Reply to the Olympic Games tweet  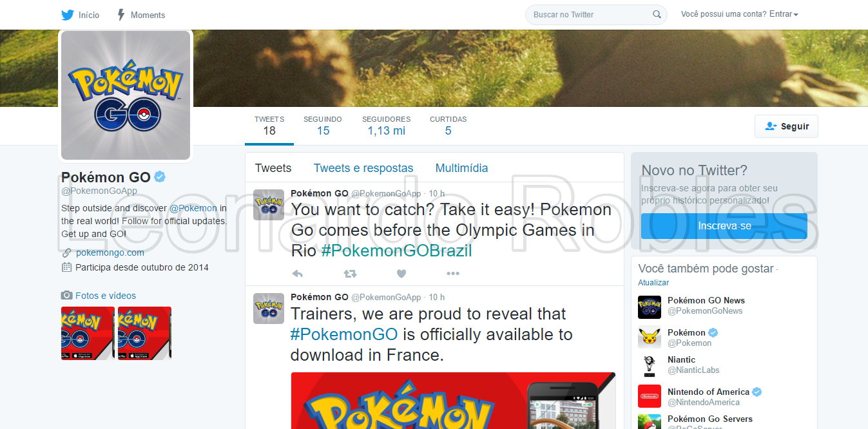[297, 274]
